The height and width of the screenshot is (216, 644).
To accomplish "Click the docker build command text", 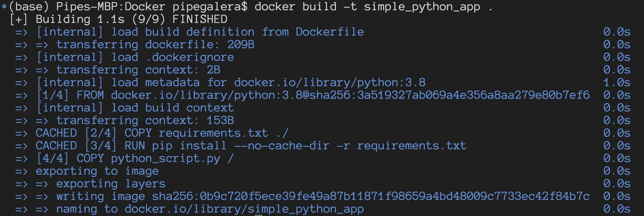I will point(374,7).
